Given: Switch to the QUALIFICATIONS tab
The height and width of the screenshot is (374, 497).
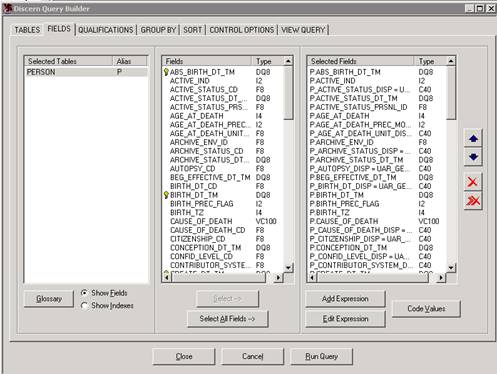Looking at the screenshot, I should click(106, 30).
